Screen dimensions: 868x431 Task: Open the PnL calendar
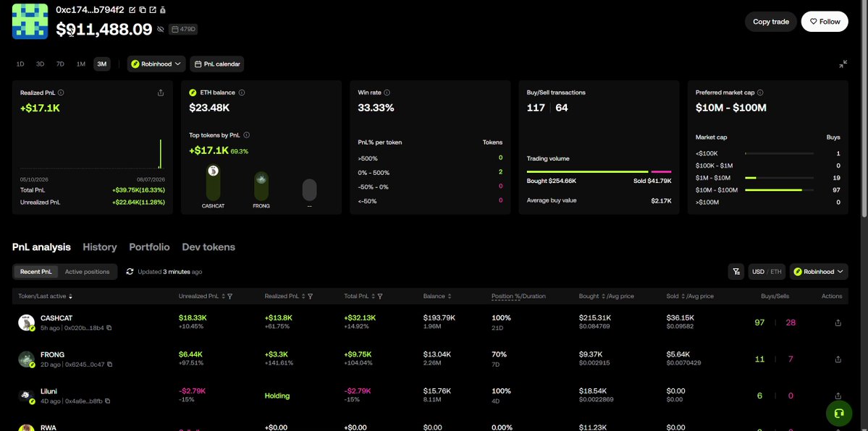point(217,64)
